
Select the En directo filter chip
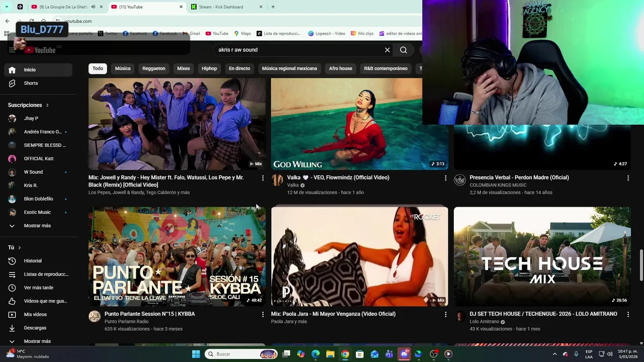coord(239,68)
